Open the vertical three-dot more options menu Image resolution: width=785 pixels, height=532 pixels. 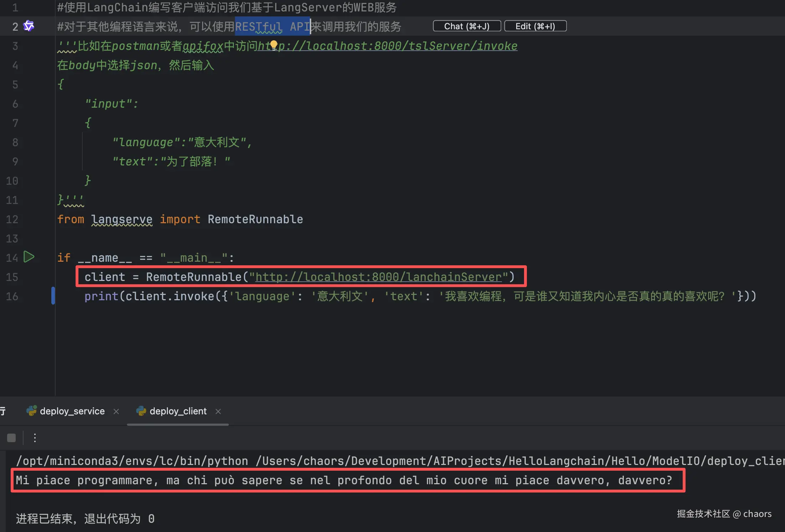(35, 438)
